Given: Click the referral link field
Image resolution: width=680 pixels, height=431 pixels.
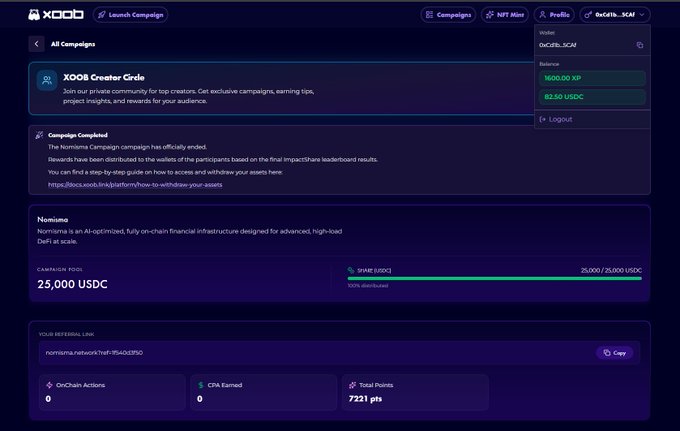Looking at the screenshot, I should point(339,353).
